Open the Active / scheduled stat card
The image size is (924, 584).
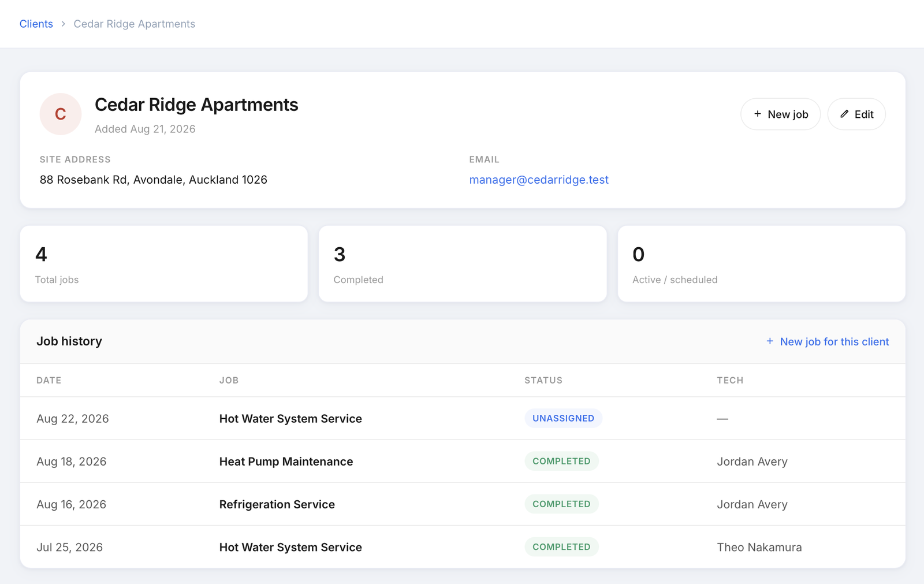pyautogui.click(x=762, y=264)
